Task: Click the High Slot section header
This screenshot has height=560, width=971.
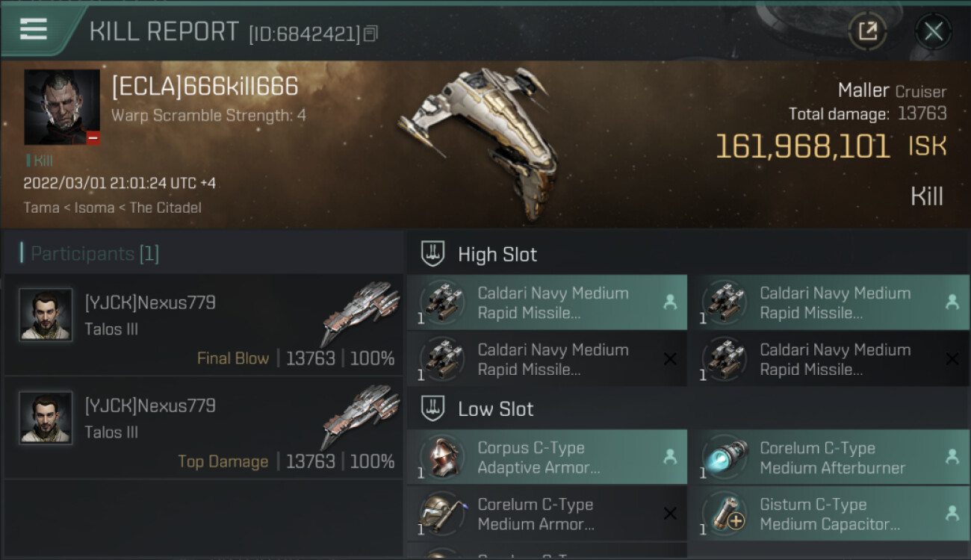Action: point(497,255)
